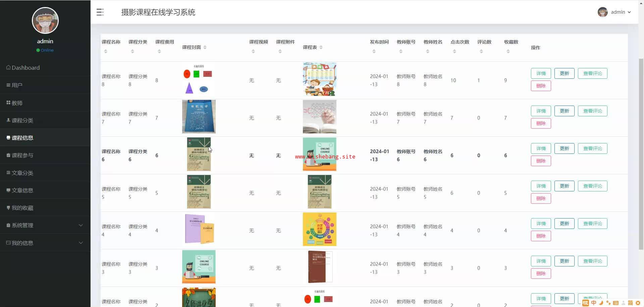Screen dimensions: 644x307
Task: Open the 课程名称4 colorful wheel 课程表 image
Action: coord(319,229)
